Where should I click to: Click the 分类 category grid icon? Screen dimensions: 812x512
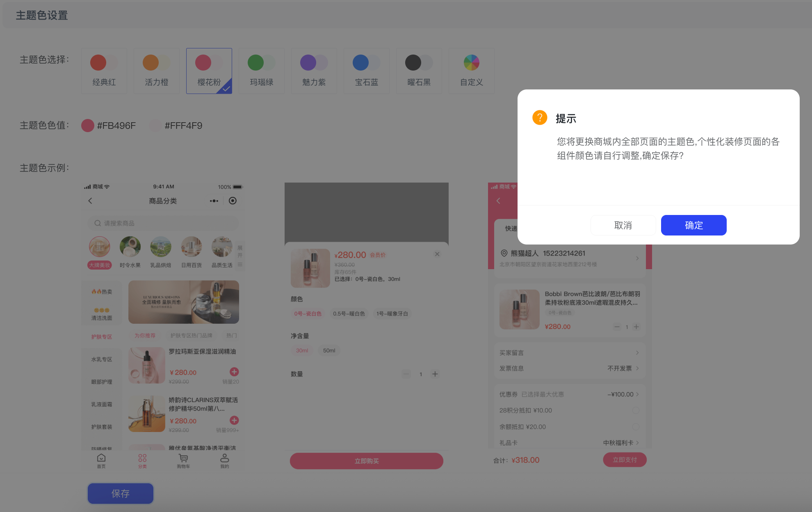(142, 458)
